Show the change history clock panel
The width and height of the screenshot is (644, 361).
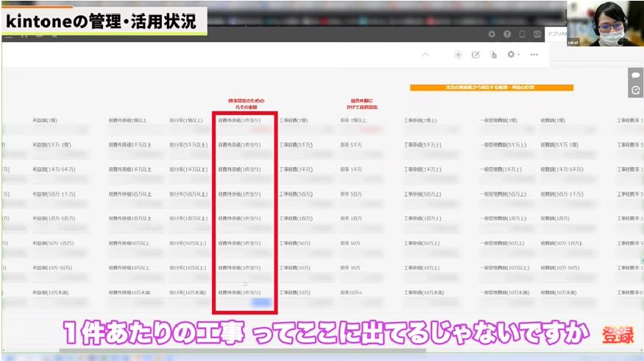click(x=636, y=91)
